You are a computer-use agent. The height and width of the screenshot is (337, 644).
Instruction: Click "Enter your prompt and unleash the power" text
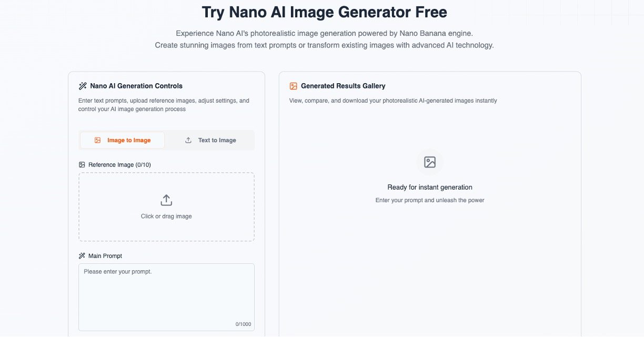coord(430,200)
